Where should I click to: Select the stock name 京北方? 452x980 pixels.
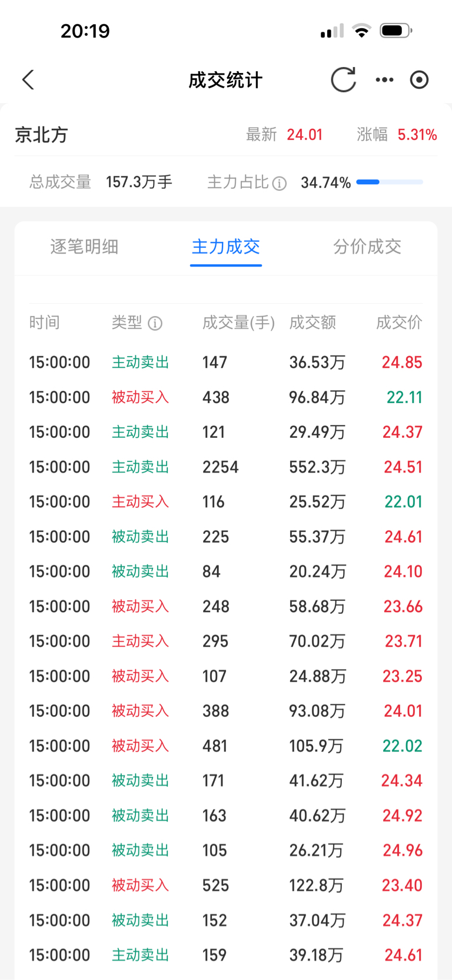coord(41,135)
